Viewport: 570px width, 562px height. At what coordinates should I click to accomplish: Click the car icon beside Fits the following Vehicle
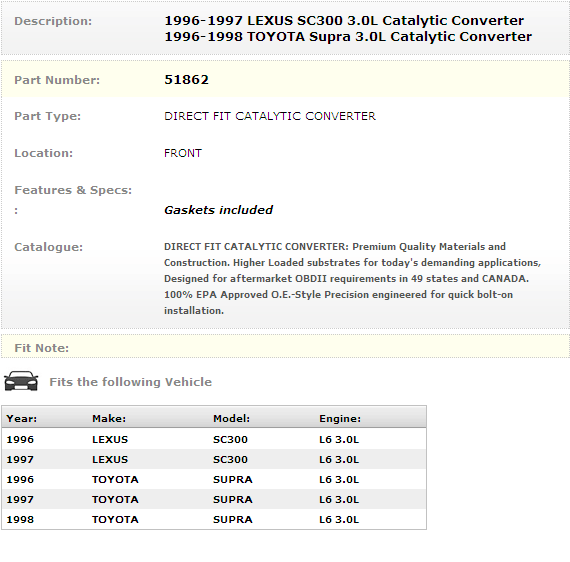click(x=21, y=381)
